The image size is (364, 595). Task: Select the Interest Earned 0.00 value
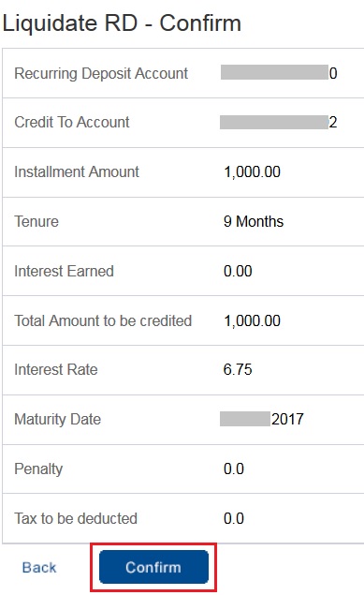(x=238, y=271)
